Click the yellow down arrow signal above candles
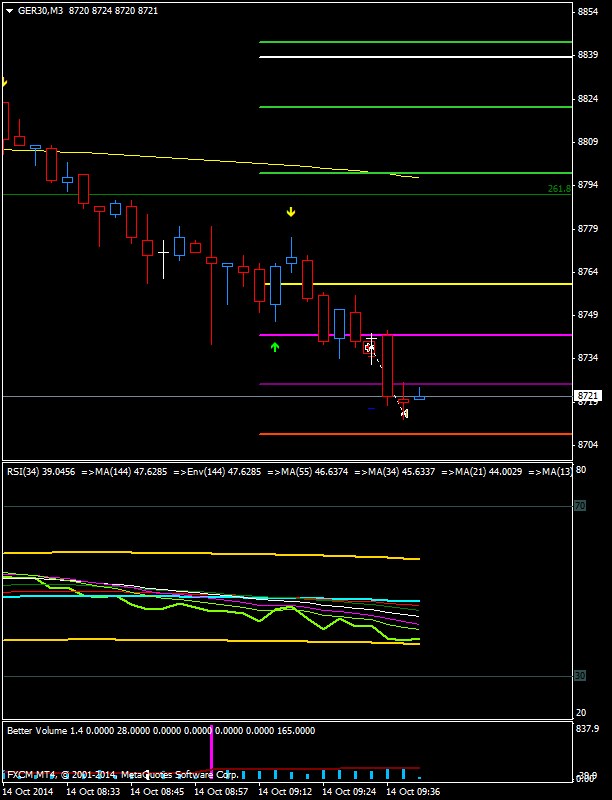This screenshot has width=612, height=800. coord(291,212)
